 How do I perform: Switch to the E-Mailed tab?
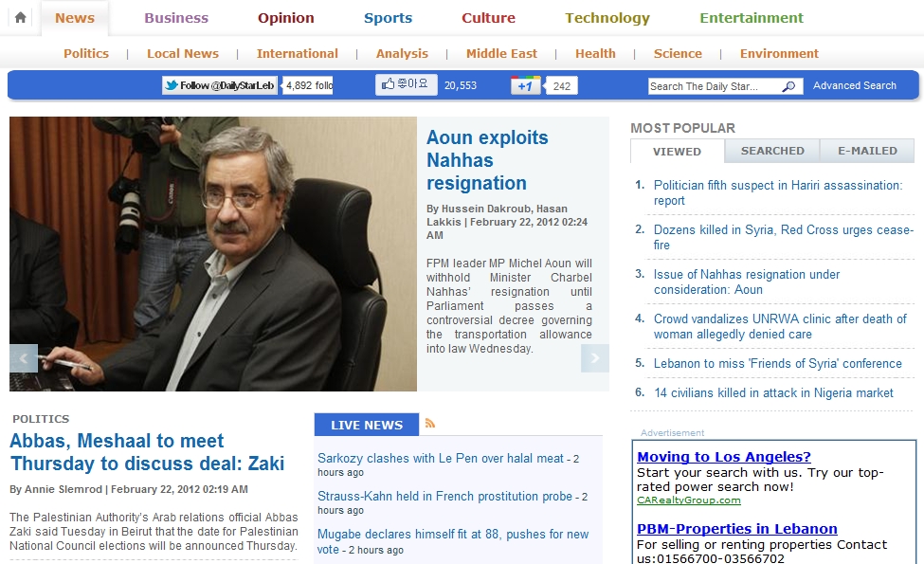[867, 151]
